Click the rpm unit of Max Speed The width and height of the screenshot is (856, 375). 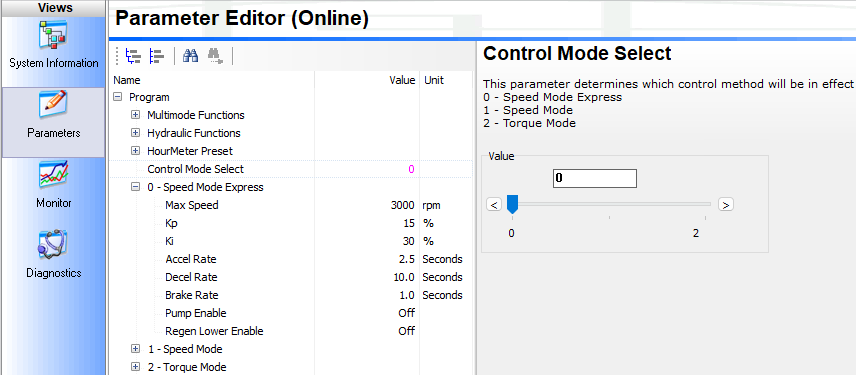point(431,205)
